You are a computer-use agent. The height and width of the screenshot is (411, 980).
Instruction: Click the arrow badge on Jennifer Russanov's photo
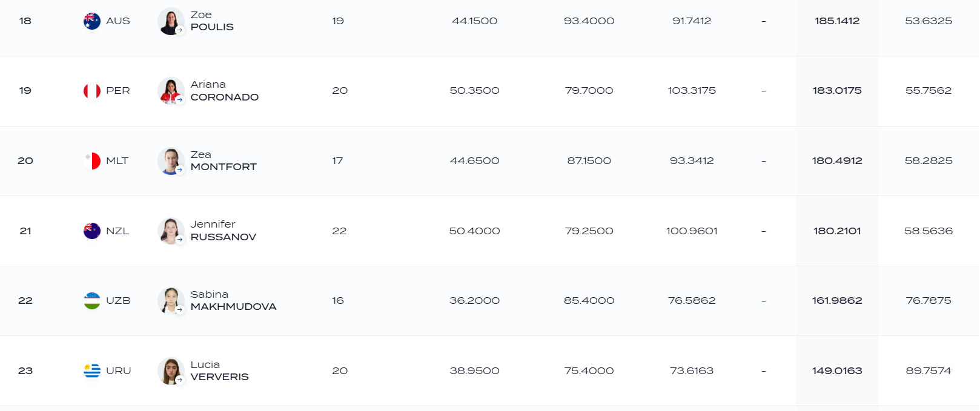tap(180, 240)
